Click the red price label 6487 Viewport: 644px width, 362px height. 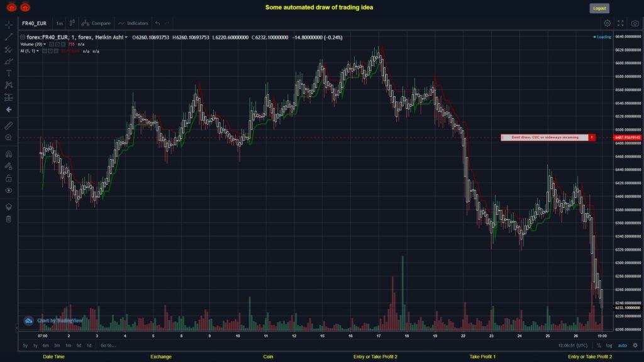(x=628, y=138)
